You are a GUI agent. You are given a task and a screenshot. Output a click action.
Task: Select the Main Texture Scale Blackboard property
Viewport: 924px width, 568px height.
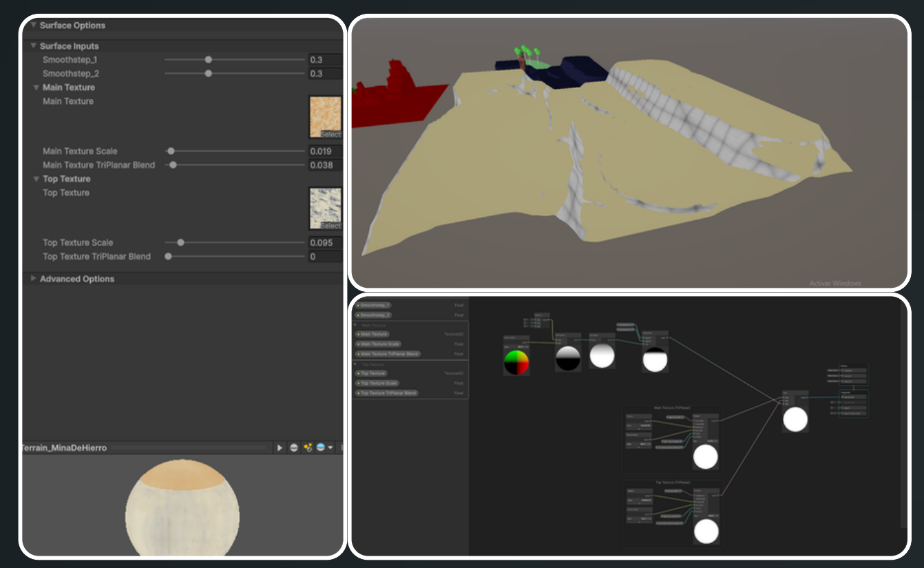(x=377, y=344)
